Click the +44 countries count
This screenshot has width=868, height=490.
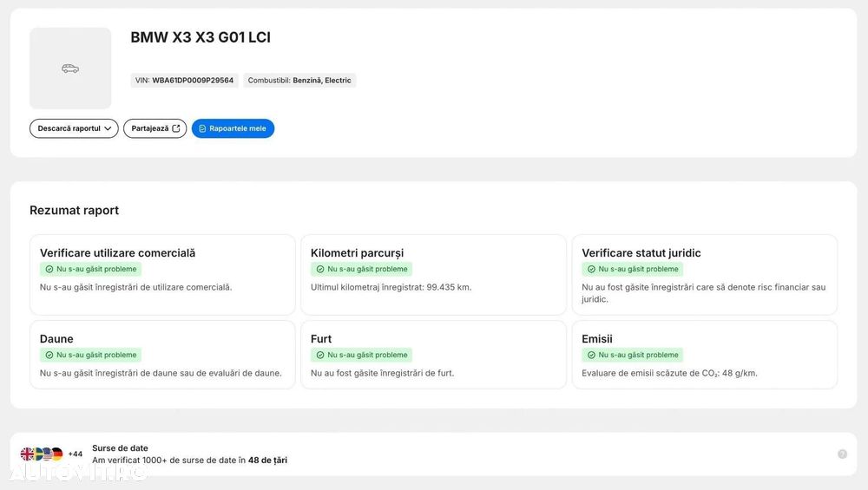coord(76,454)
